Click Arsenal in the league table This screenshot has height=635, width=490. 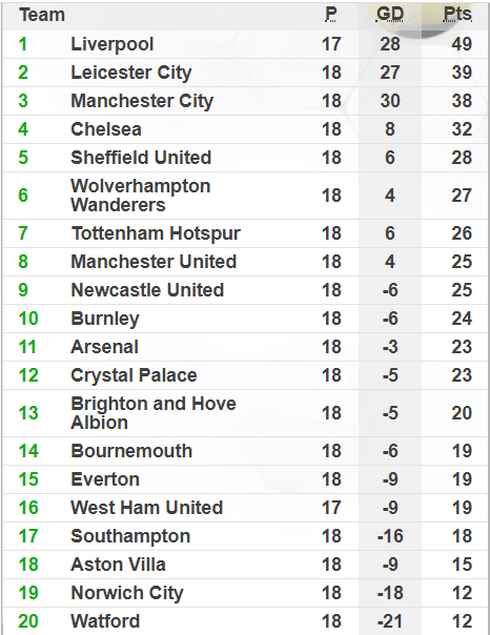point(104,347)
